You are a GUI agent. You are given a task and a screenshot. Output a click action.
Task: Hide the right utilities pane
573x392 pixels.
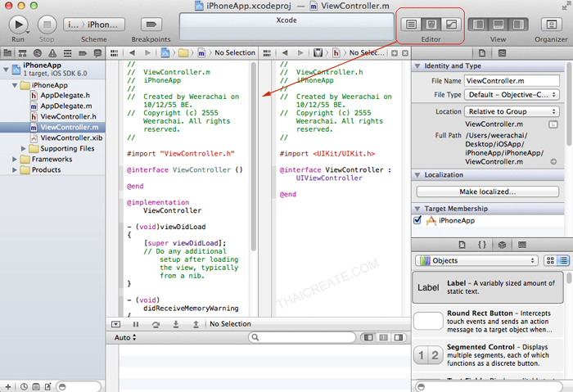[x=517, y=25]
